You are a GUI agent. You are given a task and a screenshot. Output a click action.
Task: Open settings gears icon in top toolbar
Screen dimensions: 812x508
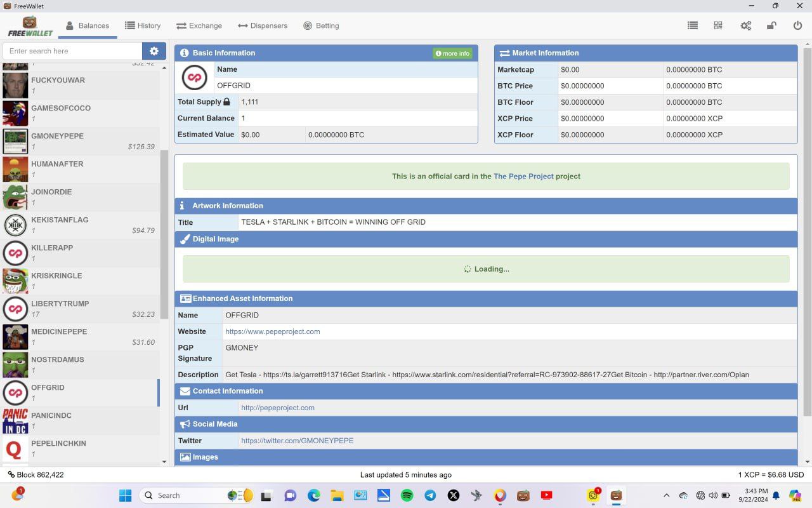tap(746, 25)
